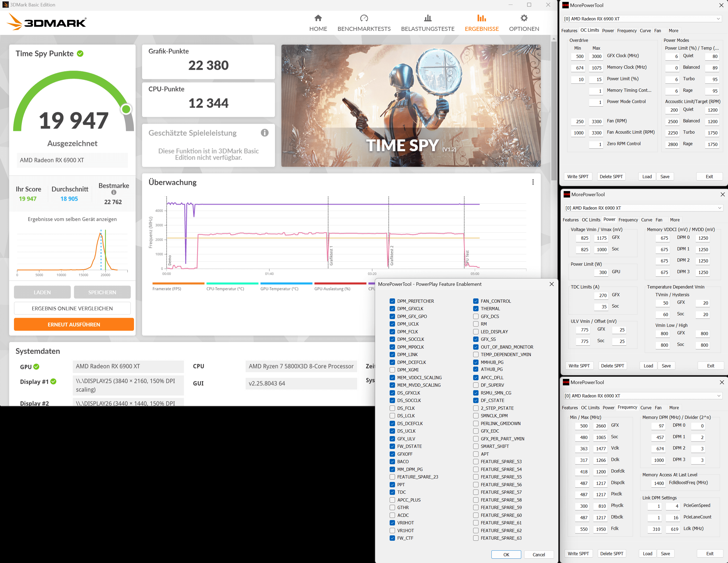Click Exit in top MorePowerTool window
The image size is (728, 563).
coord(709,177)
